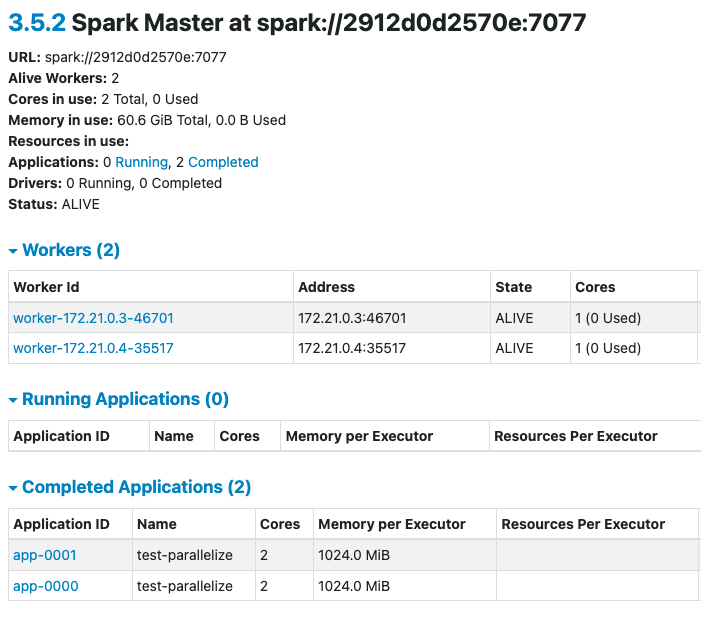The image size is (701, 619).
Task: Click the Status: ALIVE line
Action: click(54, 204)
